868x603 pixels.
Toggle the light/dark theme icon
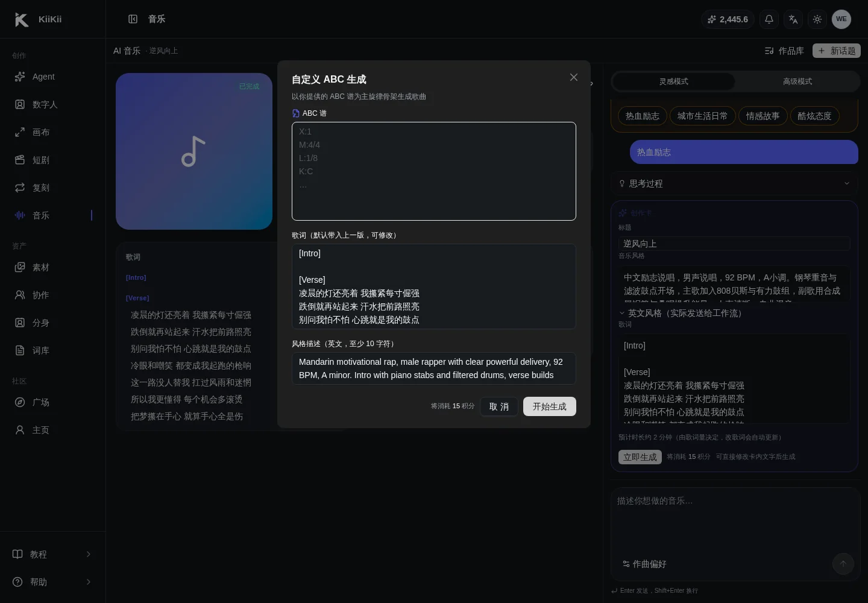(817, 19)
